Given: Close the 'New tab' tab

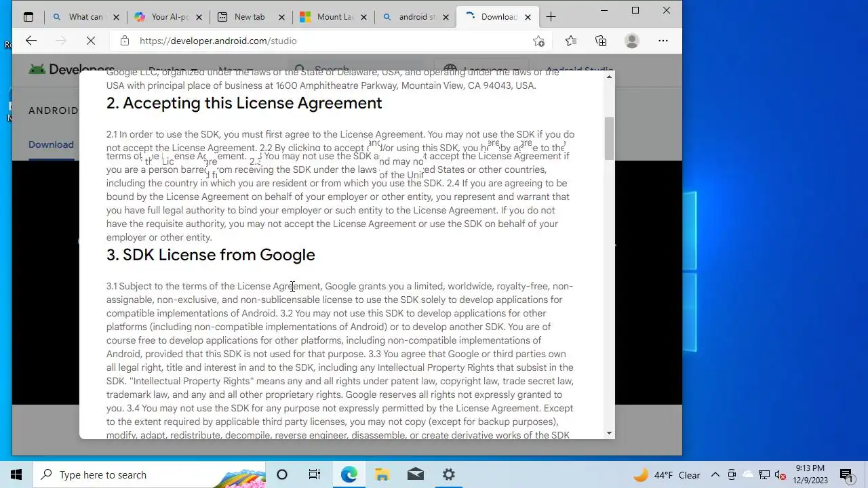Looking at the screenshot, I should coord(281,17).
